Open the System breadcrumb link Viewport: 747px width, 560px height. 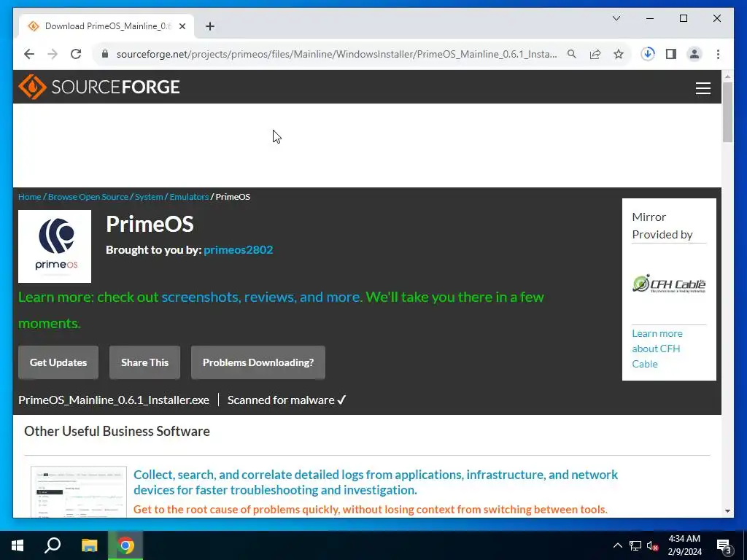pos(149,197)
